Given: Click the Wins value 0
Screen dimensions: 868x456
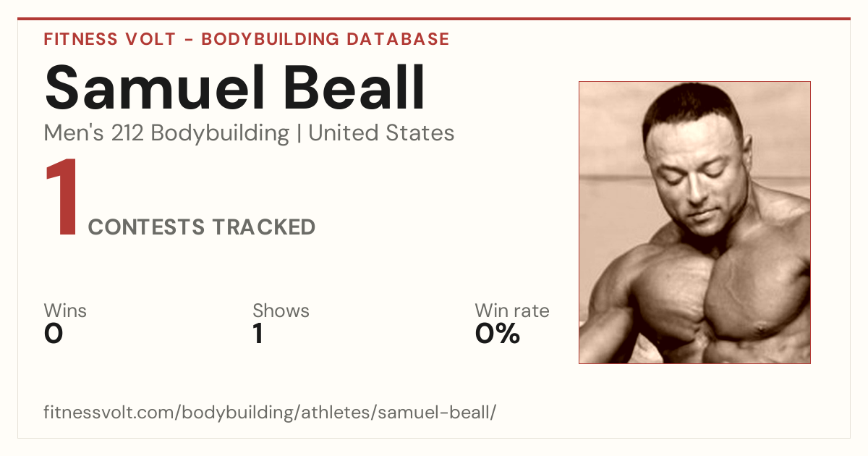Looking at the screenshot, I should (54, 334).
